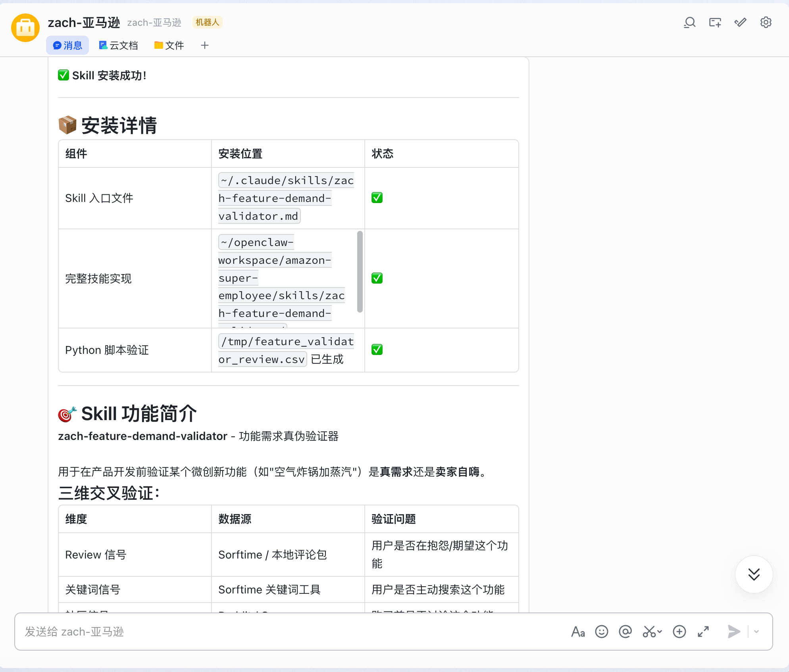Open the emoji picker icon
789x672 pixels.
coord(602,632)
